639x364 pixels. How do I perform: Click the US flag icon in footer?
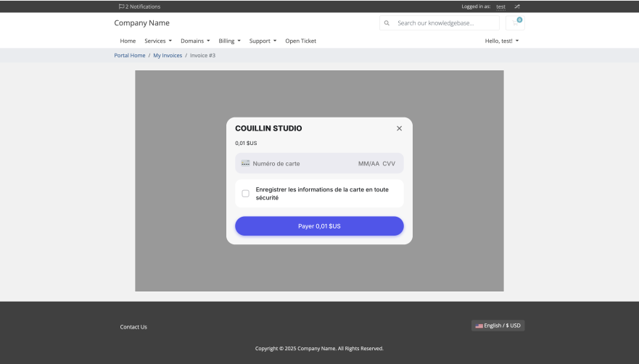tap(479, 326)
